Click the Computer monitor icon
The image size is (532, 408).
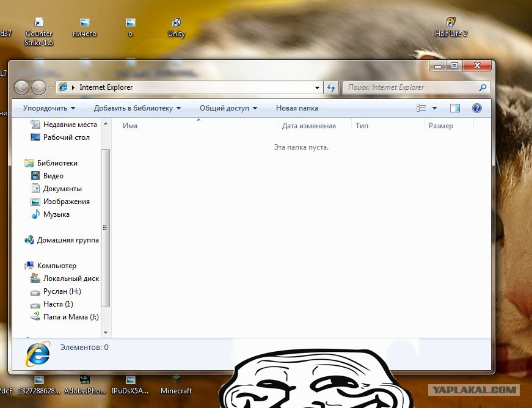click(x=29, y=265)
